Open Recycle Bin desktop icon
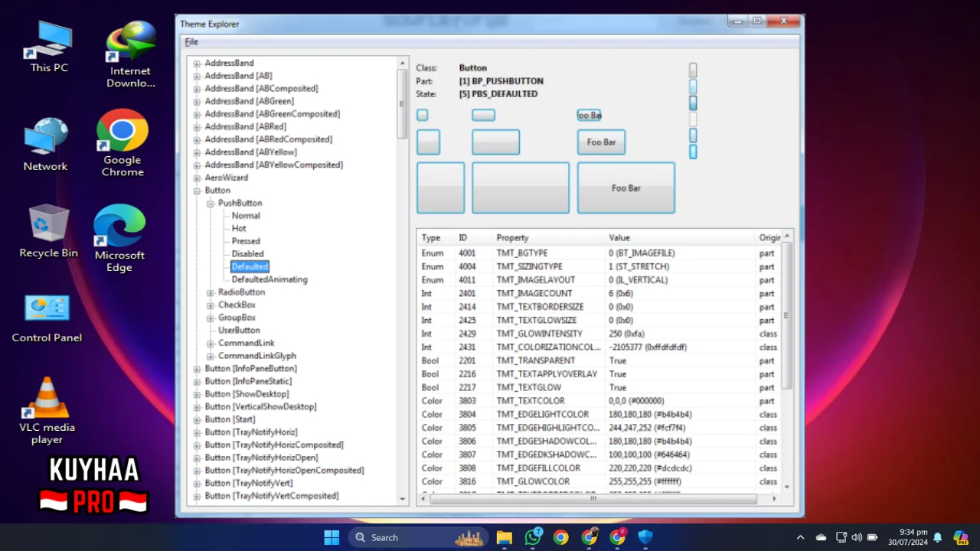980x551 pixels. coord(48,231)
